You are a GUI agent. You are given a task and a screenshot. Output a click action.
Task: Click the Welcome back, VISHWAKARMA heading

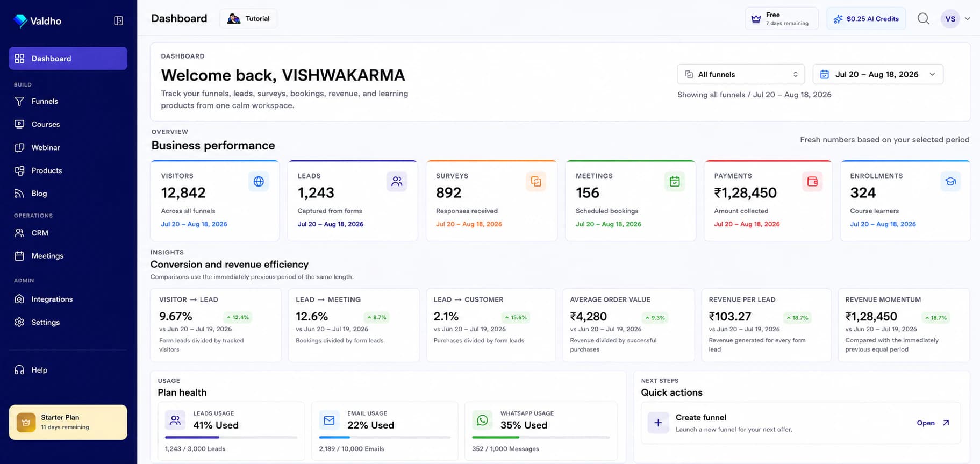click(283, 75)
